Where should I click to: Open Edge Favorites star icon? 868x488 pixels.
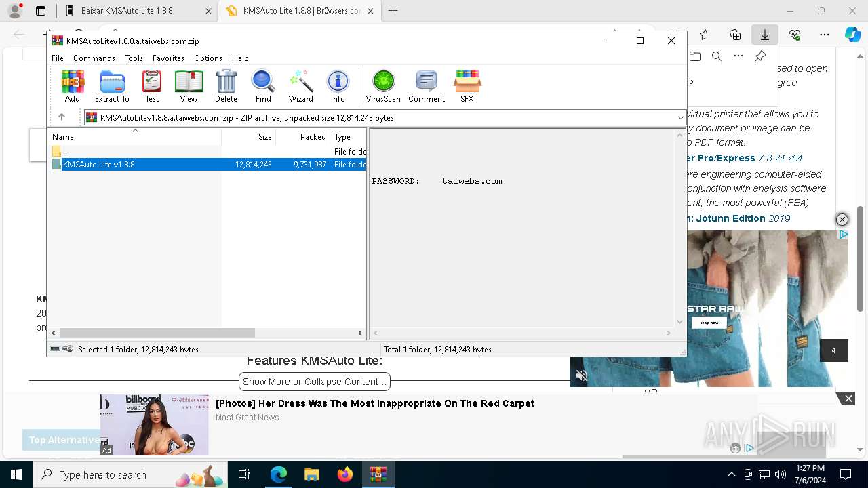click(705, 35)
